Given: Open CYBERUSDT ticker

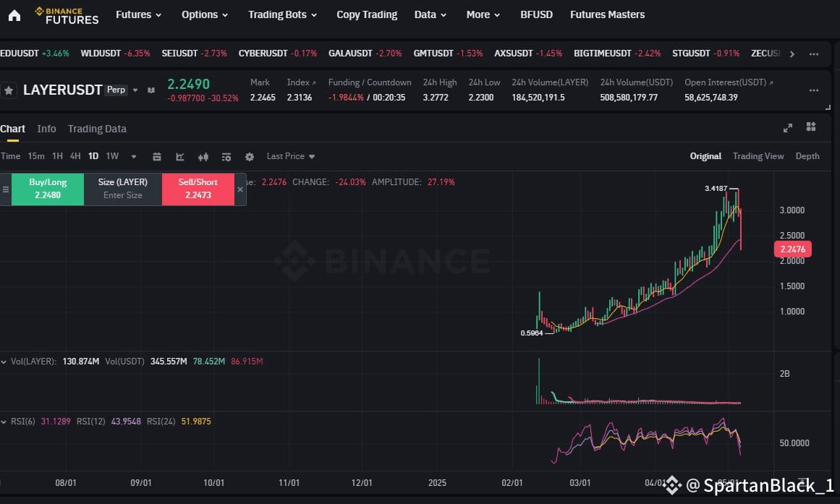Looking at the screenshot, I should 278,54.
